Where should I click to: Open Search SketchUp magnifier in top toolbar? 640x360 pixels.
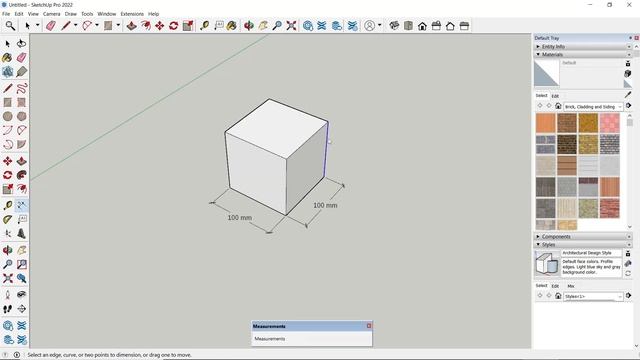pos(10,26)
